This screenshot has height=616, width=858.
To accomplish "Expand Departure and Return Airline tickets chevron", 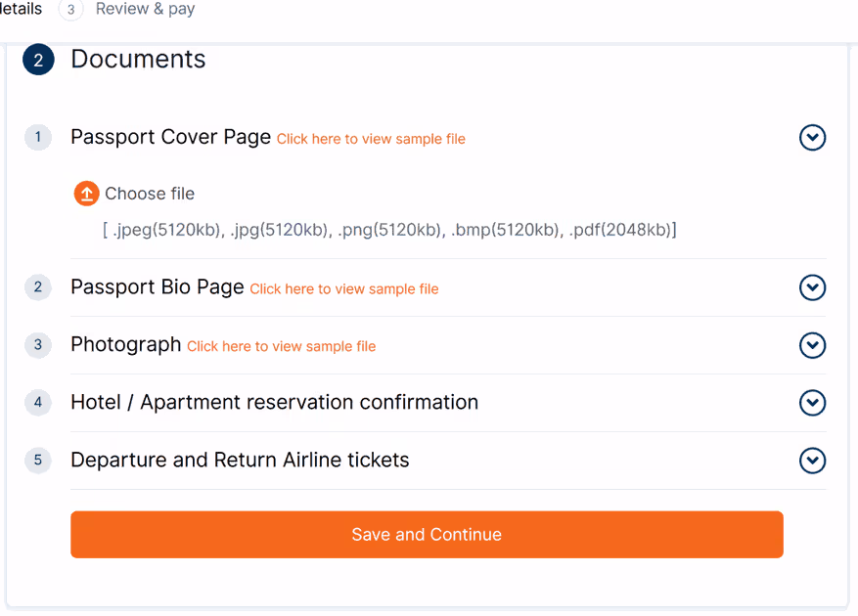I will coord(812,461).
